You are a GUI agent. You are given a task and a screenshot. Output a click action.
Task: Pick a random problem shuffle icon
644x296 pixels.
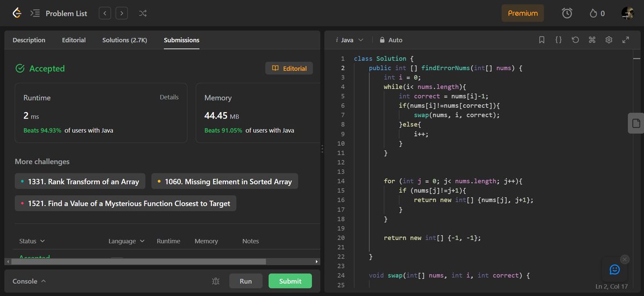tap(143, 13)
